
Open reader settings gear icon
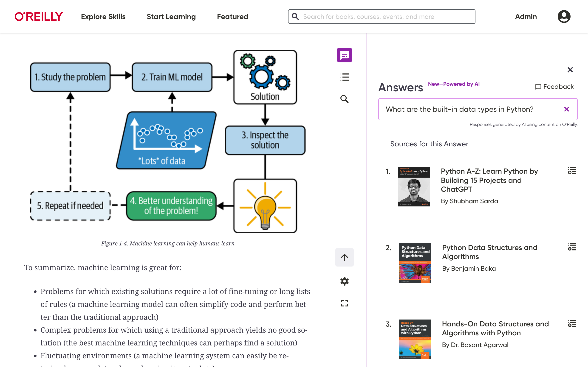pos(344,281)
